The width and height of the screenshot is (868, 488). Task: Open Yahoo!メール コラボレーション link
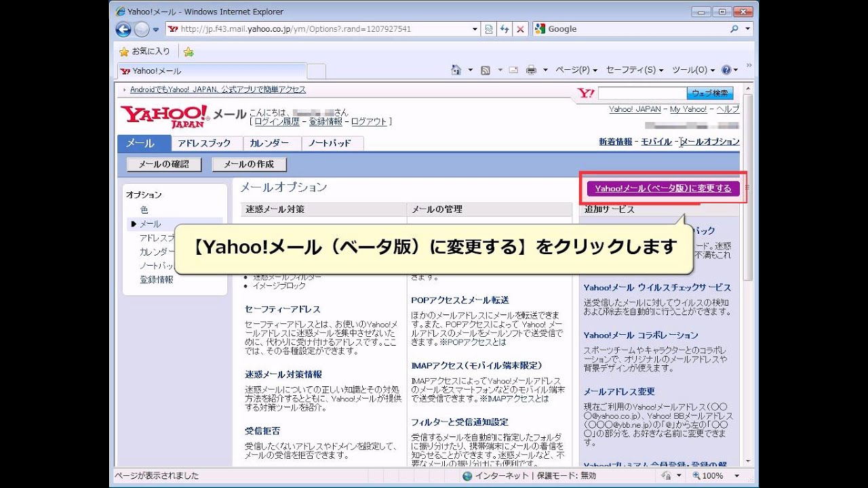641,335
